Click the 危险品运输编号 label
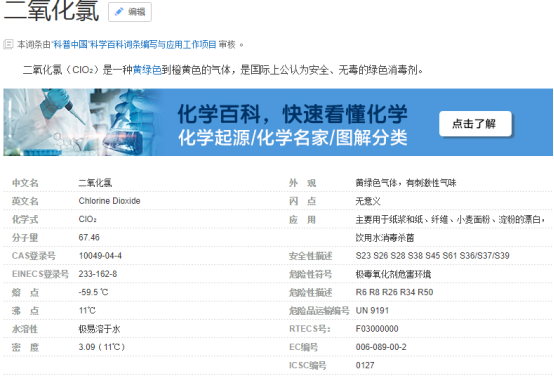This screenshot has height=376, width=554. [x=319, y=311]
